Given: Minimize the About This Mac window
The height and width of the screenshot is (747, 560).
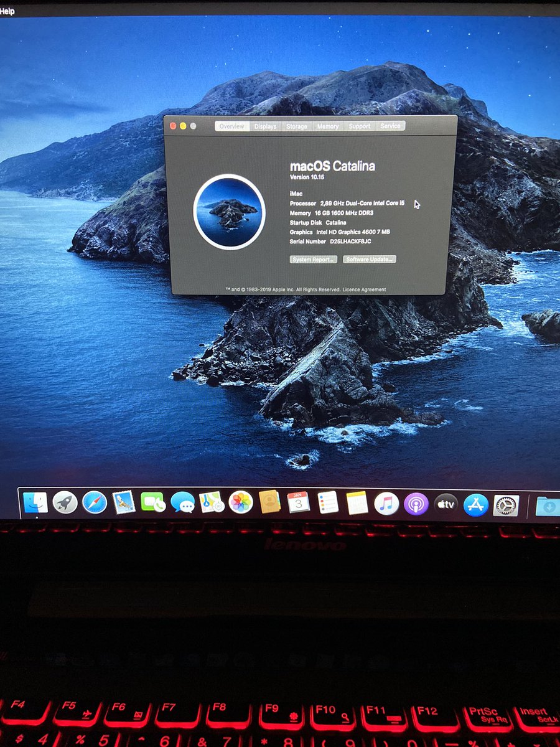Looking at the screenshot, I should pos(183,126).
